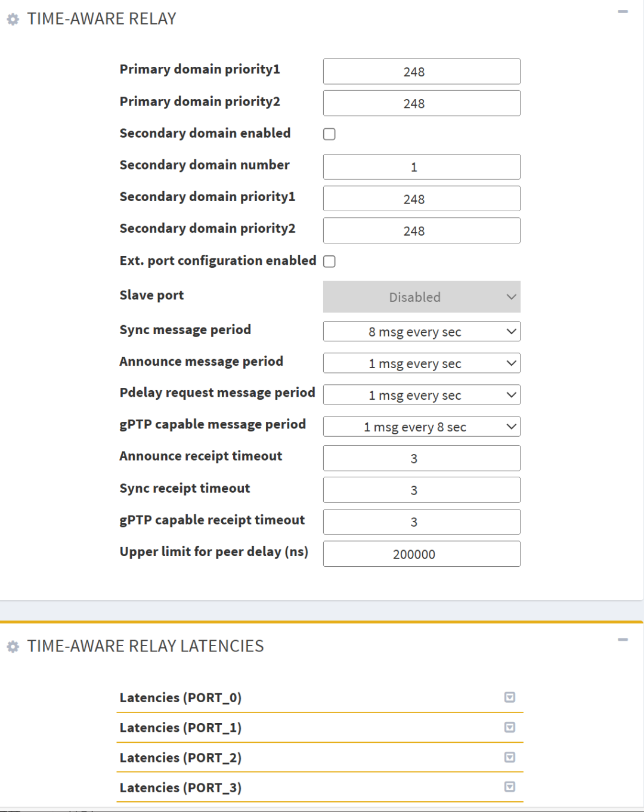The height and width of the screenshot is (812, 644).
Task: Click the Sync receipt timeout field
Action: [x=421, y=490]
